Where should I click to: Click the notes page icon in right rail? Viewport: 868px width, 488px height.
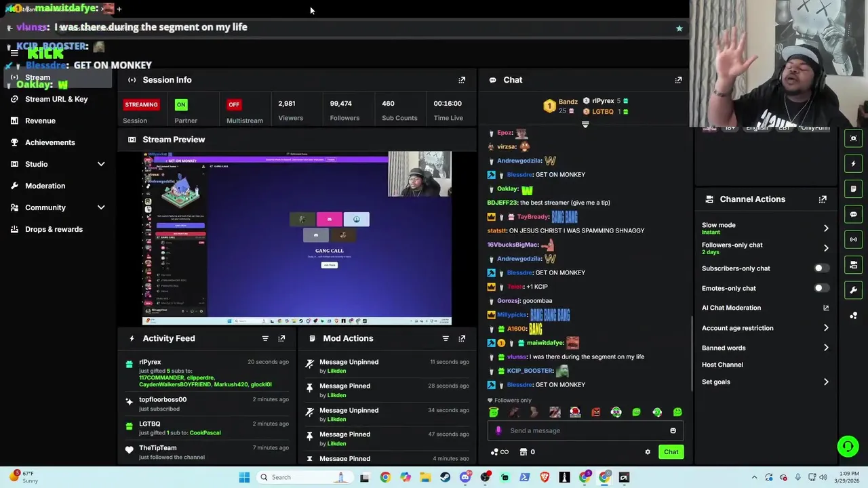point(854,188)
